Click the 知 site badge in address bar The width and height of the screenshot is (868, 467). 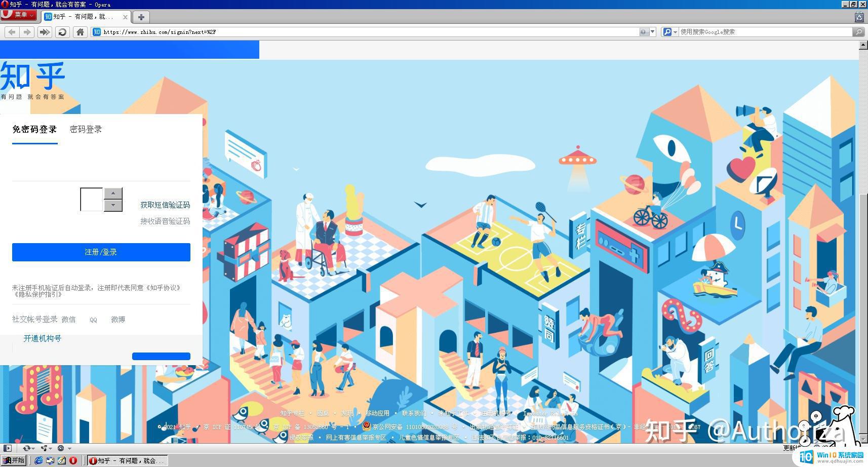[97, 32]
